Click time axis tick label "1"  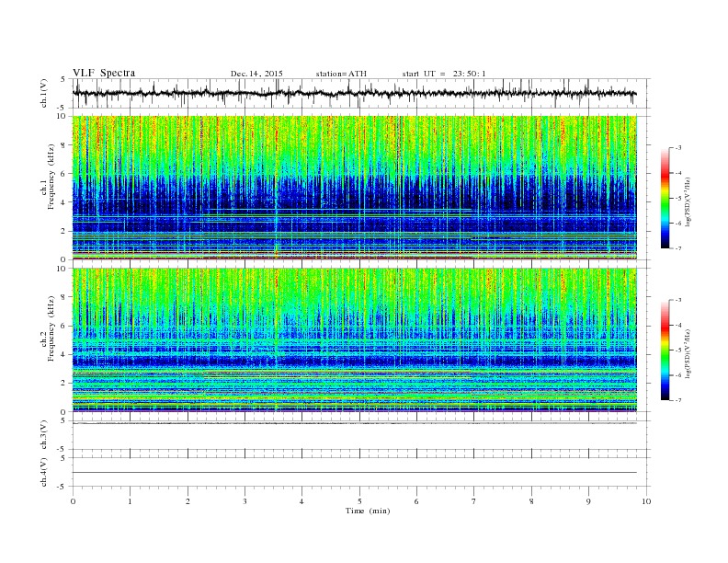pos(131,501)
